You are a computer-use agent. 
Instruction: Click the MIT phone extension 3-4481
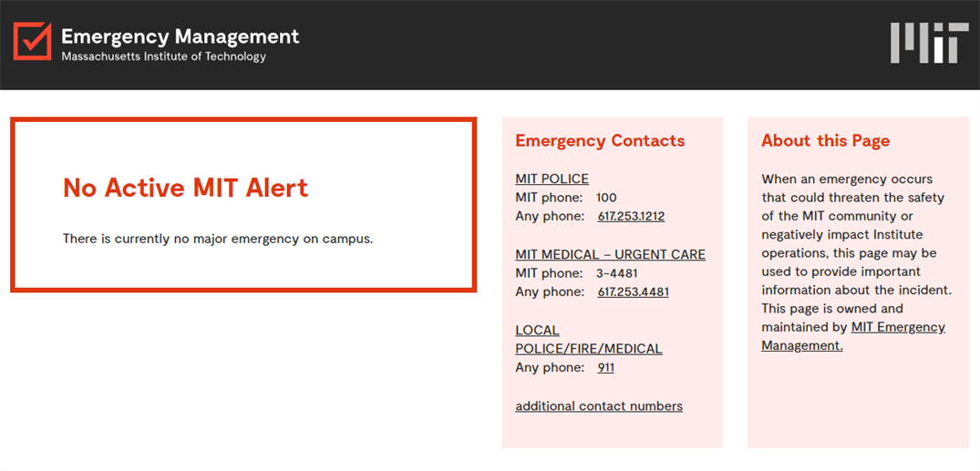(x=616, y=273)
